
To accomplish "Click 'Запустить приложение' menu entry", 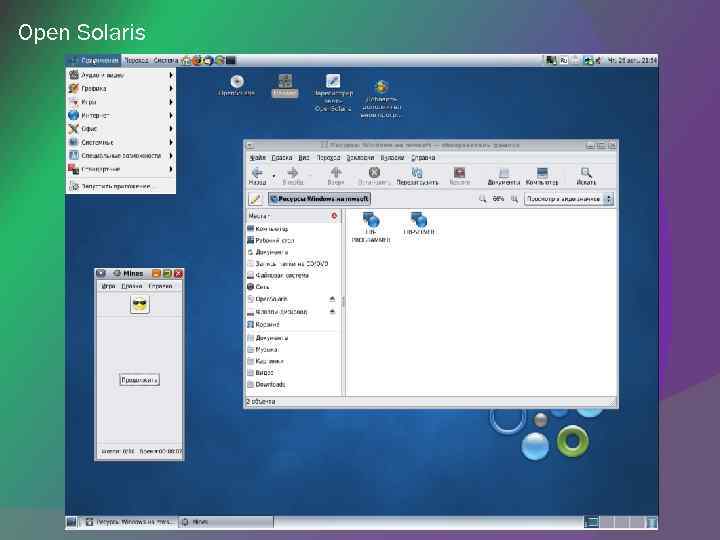I will tap(121, 186).
